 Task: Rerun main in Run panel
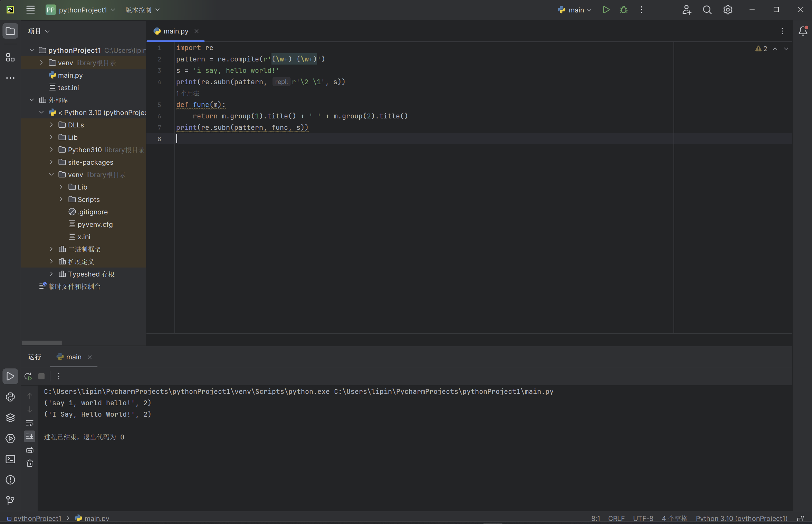point(28,376)
